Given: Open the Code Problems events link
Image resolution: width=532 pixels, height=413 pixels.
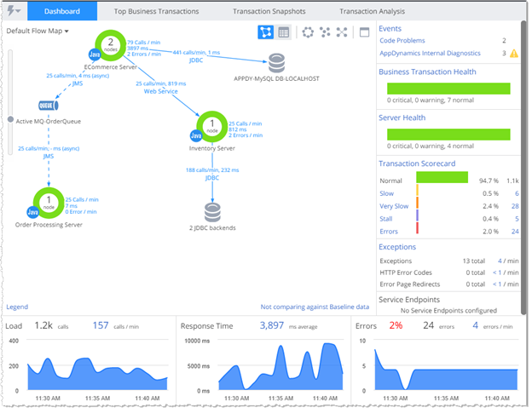Looking at the screenshot, I should [402, 41].
